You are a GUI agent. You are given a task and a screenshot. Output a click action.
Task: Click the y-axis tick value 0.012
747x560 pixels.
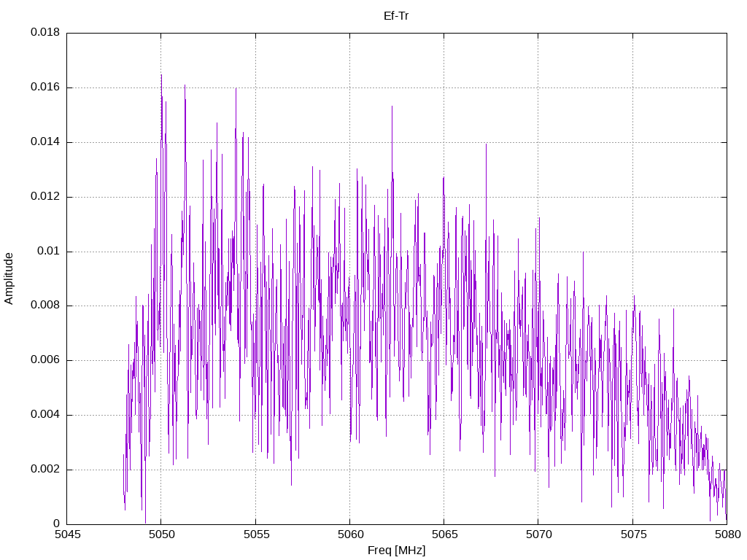[x=45, y=196]
